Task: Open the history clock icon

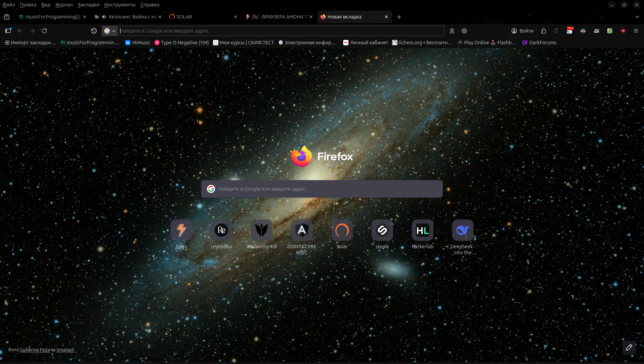Action: (x=94, y=31)
